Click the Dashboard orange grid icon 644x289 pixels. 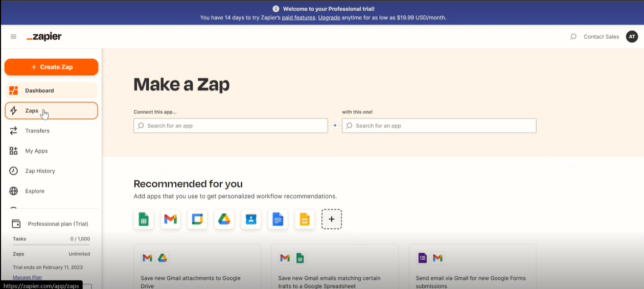[14, 90]
